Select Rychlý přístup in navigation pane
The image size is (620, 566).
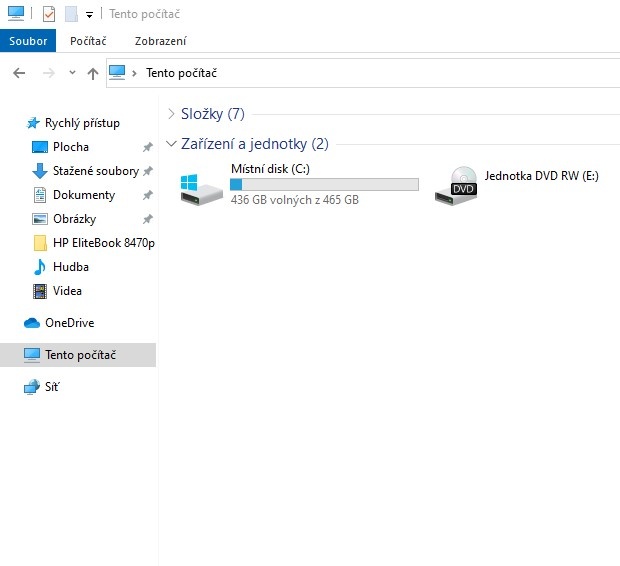tap(82, 123)
